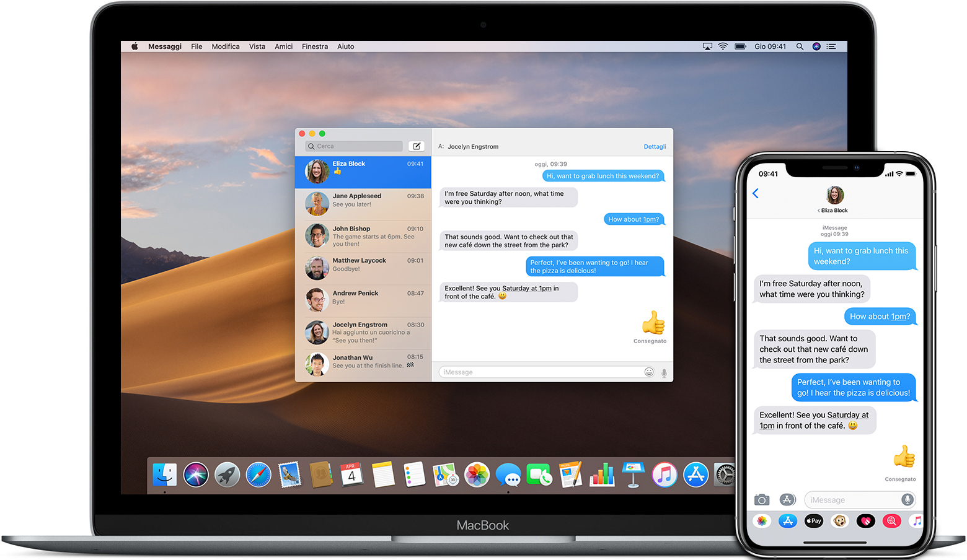Screen dimensions: 967x560
Task: Tap the App Store apps icon beside iMessage field
Action: click(x=787, y=499)
